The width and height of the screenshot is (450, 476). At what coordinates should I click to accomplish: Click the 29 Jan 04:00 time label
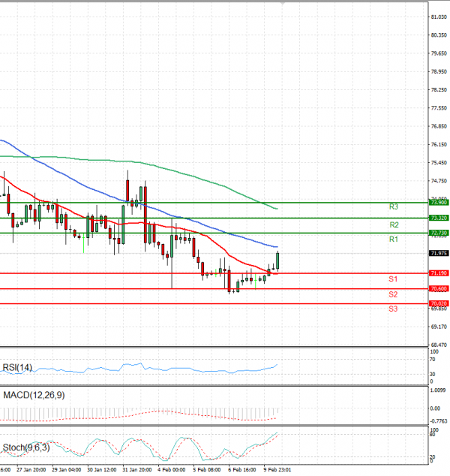67,470
